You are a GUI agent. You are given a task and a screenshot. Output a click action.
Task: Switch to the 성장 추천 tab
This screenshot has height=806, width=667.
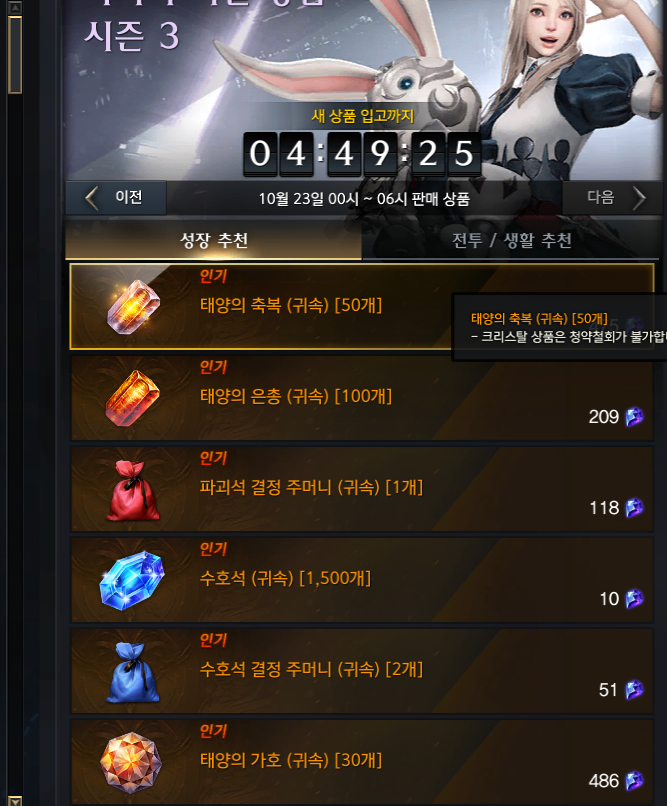[214, 240]
